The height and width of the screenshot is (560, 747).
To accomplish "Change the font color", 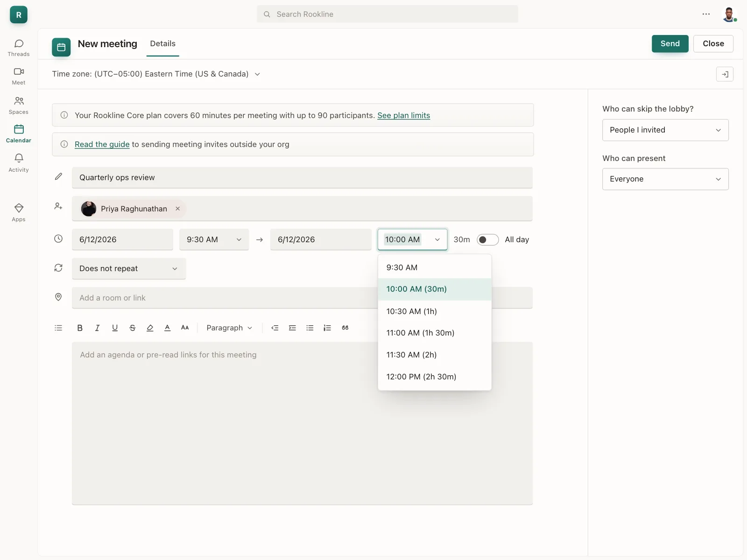I will (168, 328).
